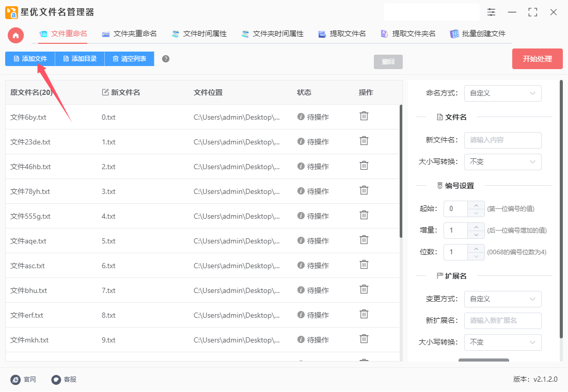Open the extension 大小写转换 dropdown at bottom

pyautogui.click(x=503, y=342)
